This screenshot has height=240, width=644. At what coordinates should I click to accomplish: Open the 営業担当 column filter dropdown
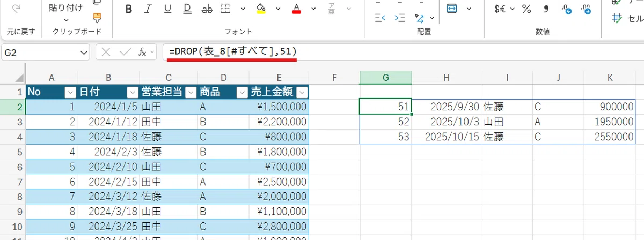[x=190, y=92]
